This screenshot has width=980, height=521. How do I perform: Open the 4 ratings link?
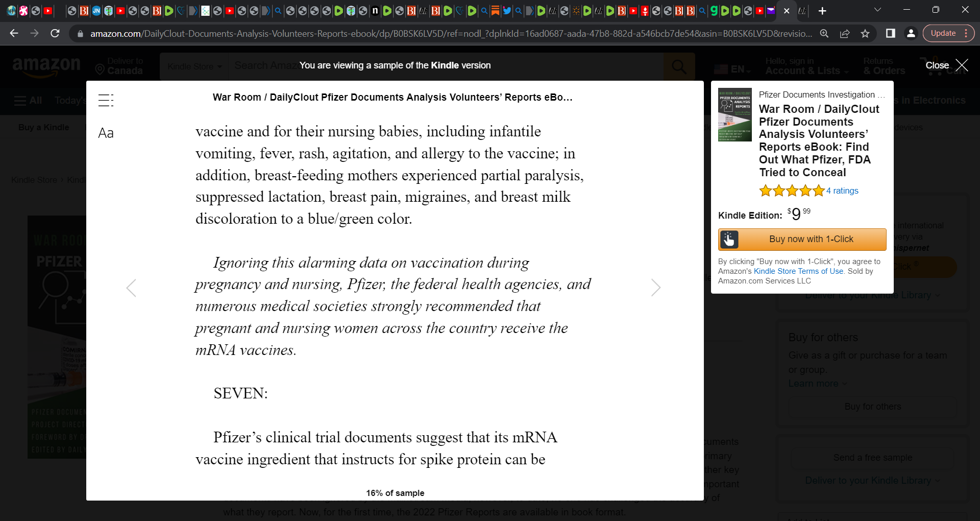pyautogui.click(x=843, y=191)
